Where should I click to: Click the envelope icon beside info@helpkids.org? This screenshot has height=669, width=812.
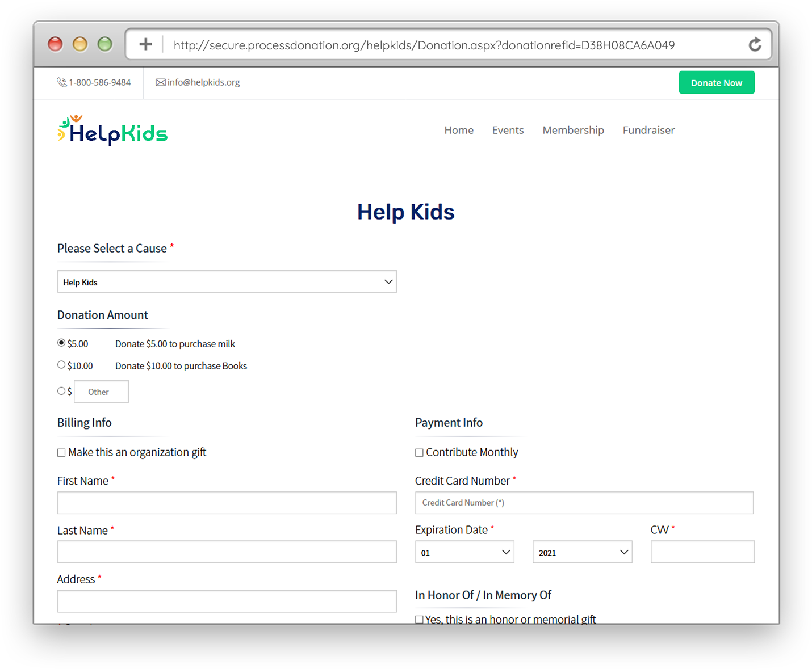coord(161,83)
